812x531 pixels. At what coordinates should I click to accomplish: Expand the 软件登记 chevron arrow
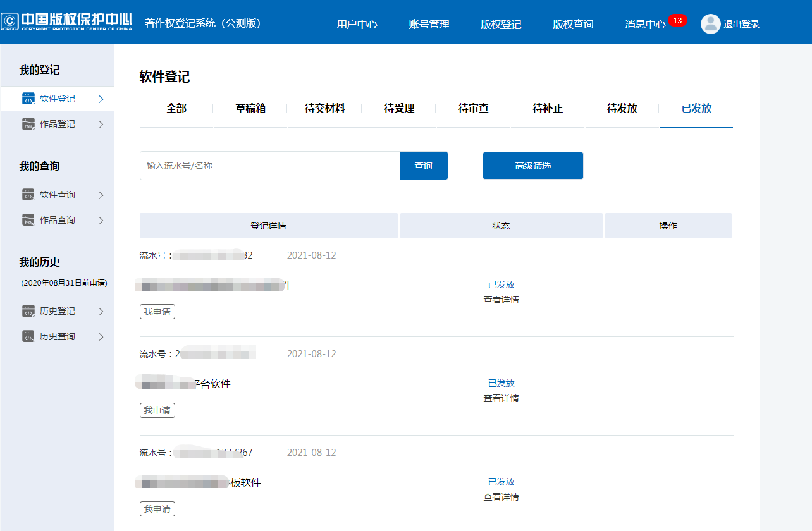coord(101,99)
